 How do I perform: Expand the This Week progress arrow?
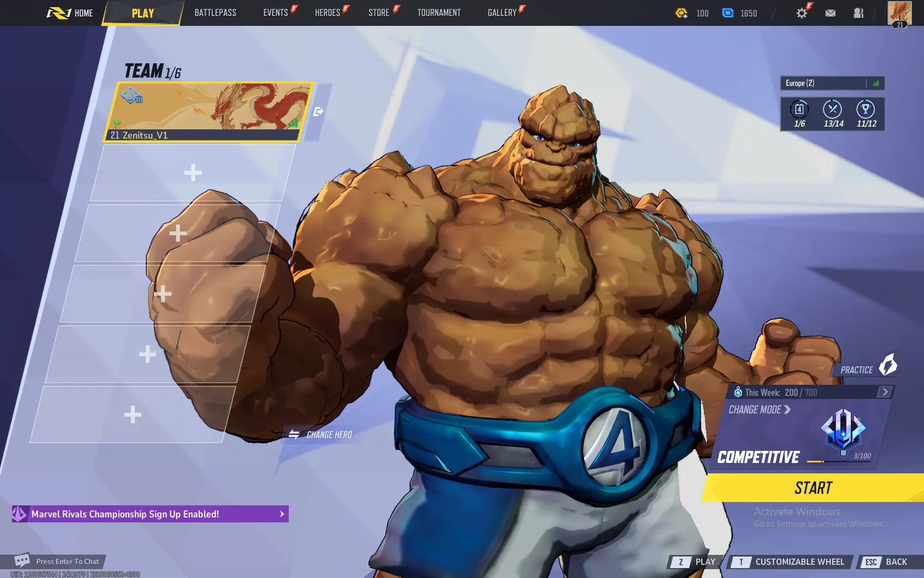(x=884, y=392)
